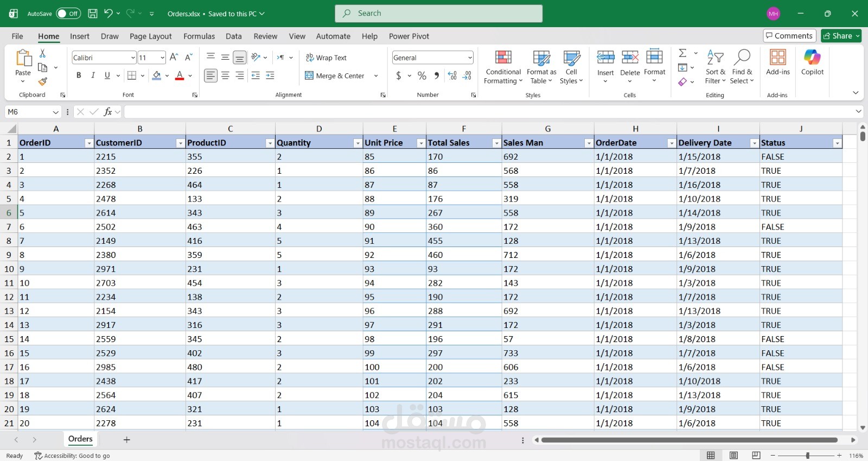Open the General number format dropdown

point(470,58)
